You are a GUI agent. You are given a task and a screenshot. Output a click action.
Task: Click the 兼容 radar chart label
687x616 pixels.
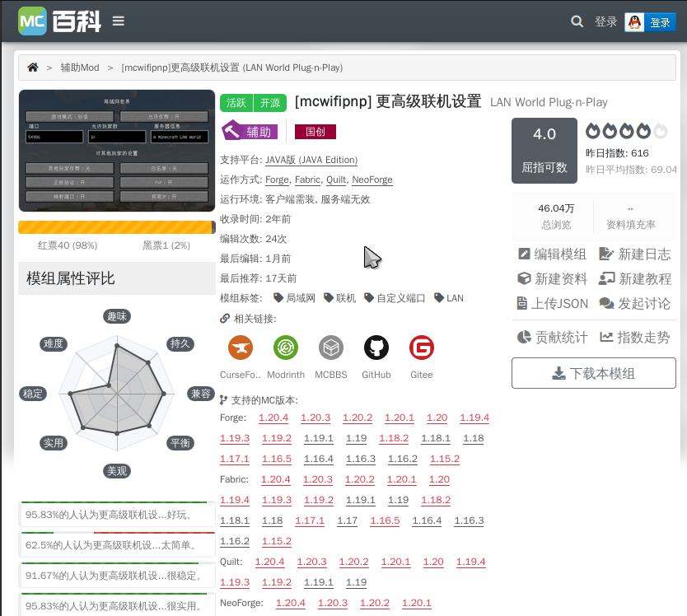(201, 394)
